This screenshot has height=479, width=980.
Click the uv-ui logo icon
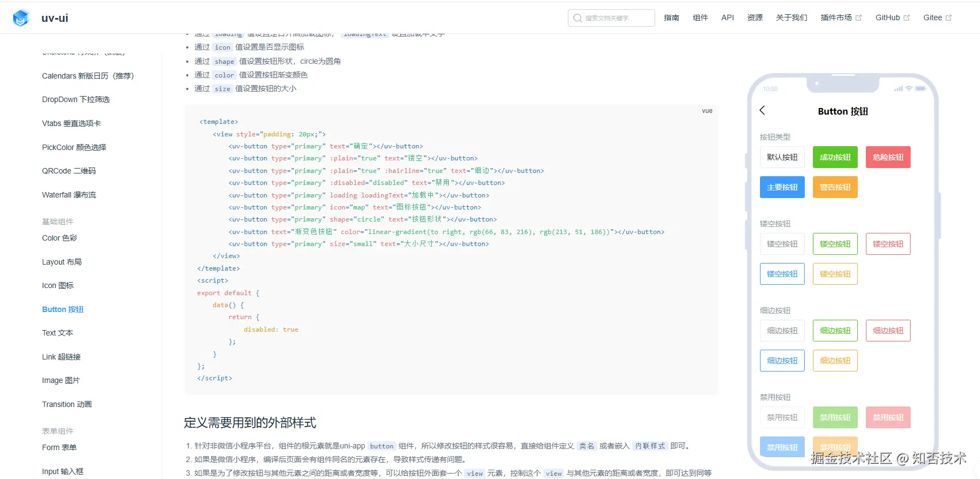click(x=21, y=18)
